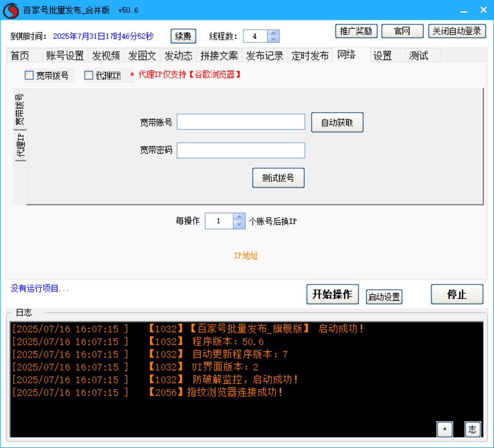Click the 线程数 value field
This screenshot has height=448, width=494.
[x=255, y=36]
